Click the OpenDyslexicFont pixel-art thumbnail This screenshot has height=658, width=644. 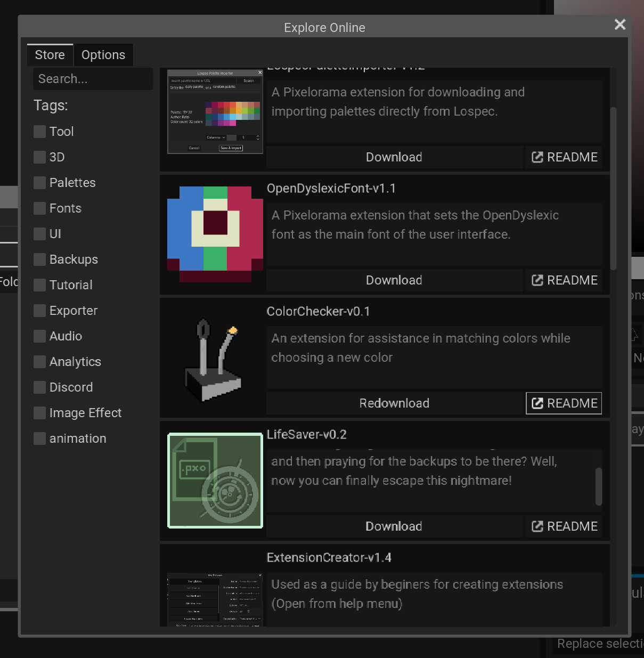point(215,234)
